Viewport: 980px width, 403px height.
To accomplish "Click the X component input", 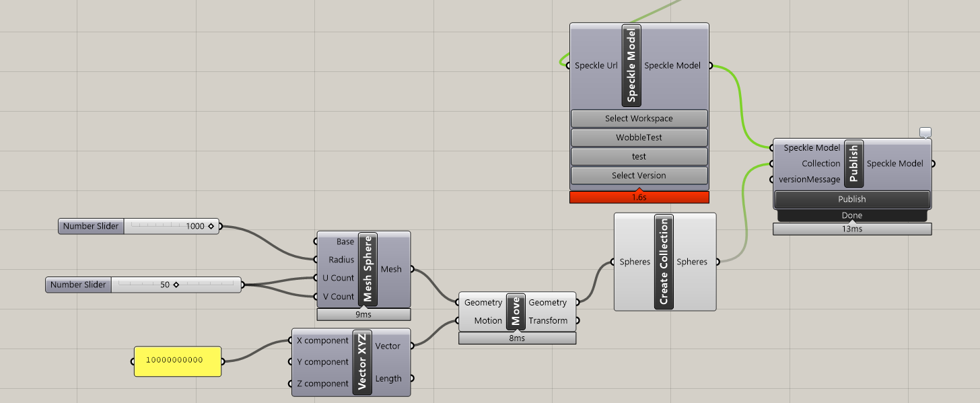I will 322,340.
